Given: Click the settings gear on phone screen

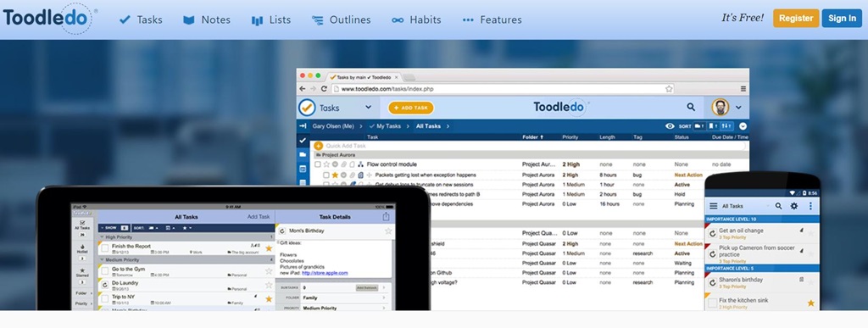Looking at the screenshot, I should 794,206.
